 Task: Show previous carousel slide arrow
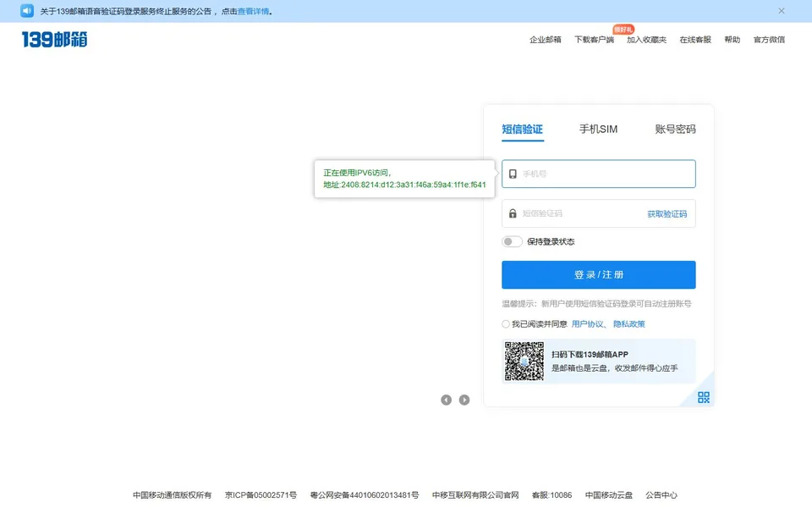point(446,400)
